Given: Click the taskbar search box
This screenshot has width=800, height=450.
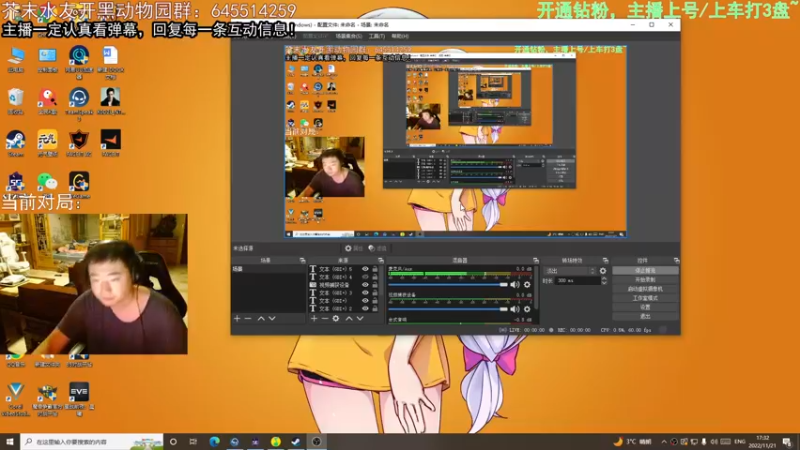Looking at the screenshot, I should tap(92, 441).
